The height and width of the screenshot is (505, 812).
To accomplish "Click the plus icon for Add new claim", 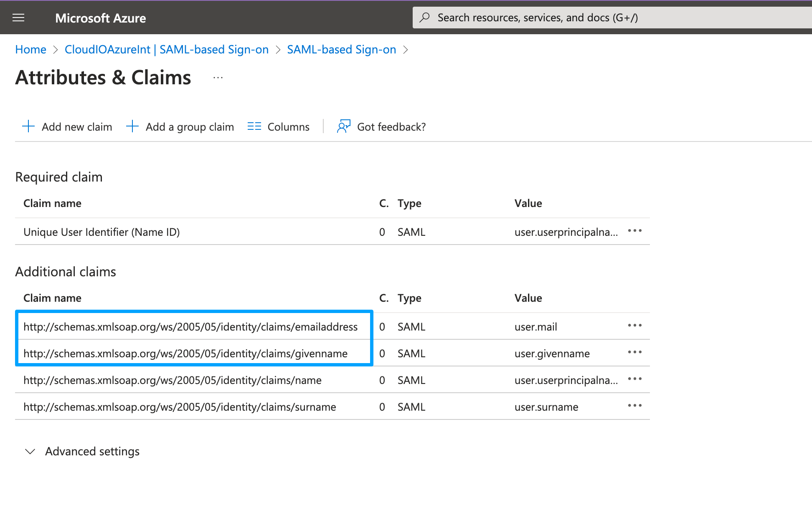I will click(28, 126).
